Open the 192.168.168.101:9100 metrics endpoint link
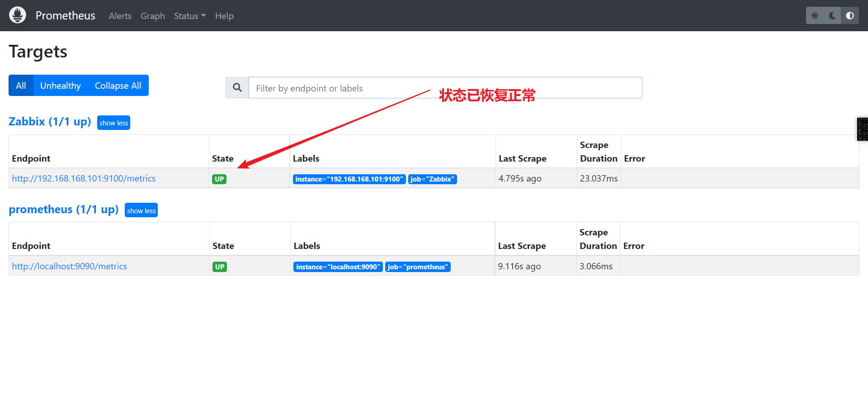The height and width of the screenshot is (406, 868). point(84,178)
